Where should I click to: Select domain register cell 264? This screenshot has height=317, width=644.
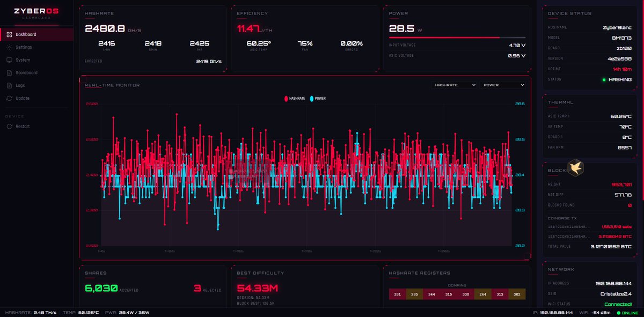pyautogui.click(x=482, y=294)
